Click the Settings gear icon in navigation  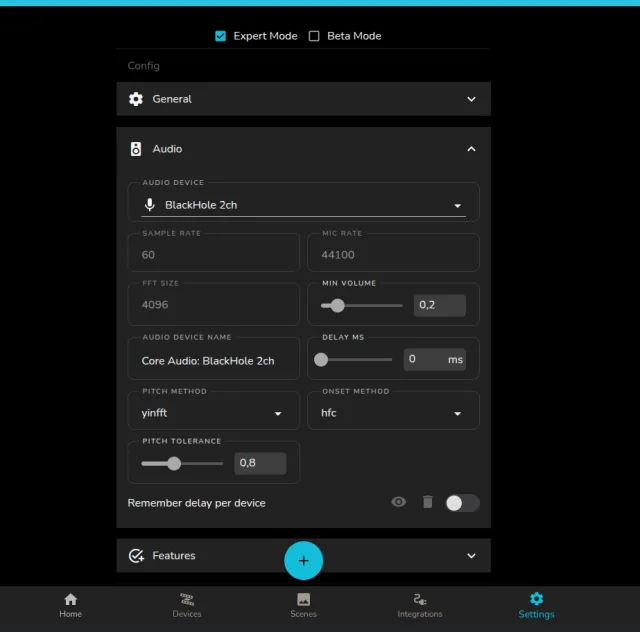click(536, 599)
